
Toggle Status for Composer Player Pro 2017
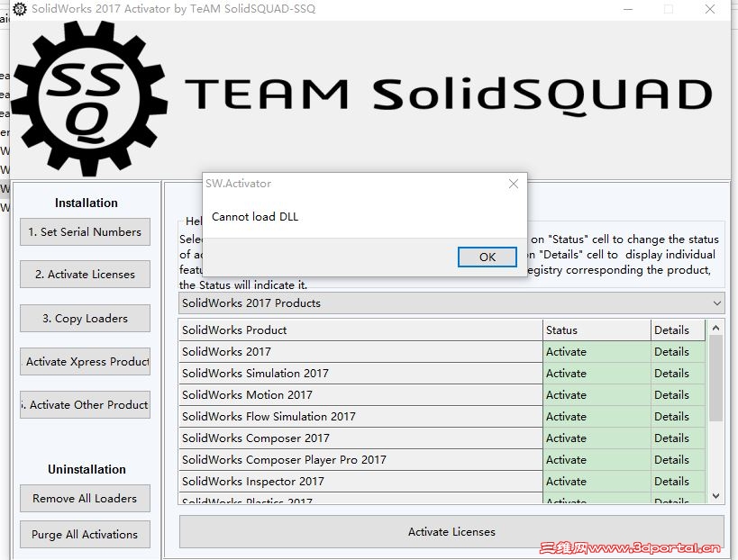597,460
